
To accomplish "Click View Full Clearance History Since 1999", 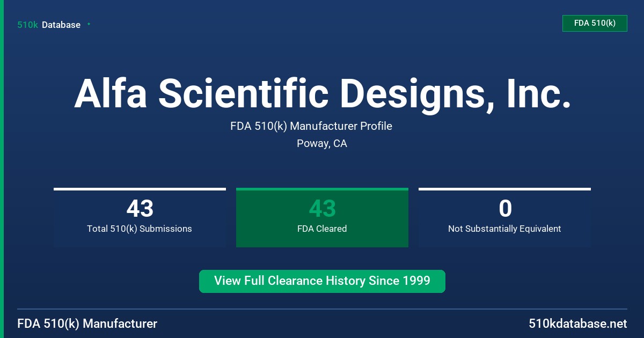I will click(322, 281).
